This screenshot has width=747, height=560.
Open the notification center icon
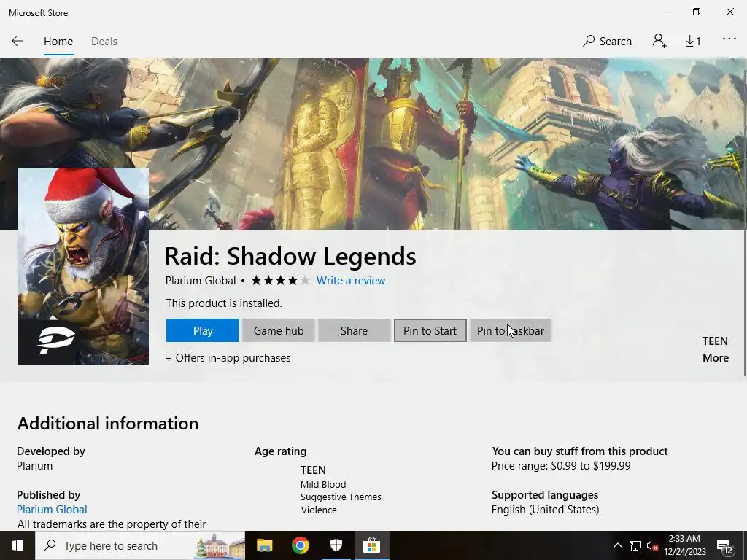tap(725, 547)
